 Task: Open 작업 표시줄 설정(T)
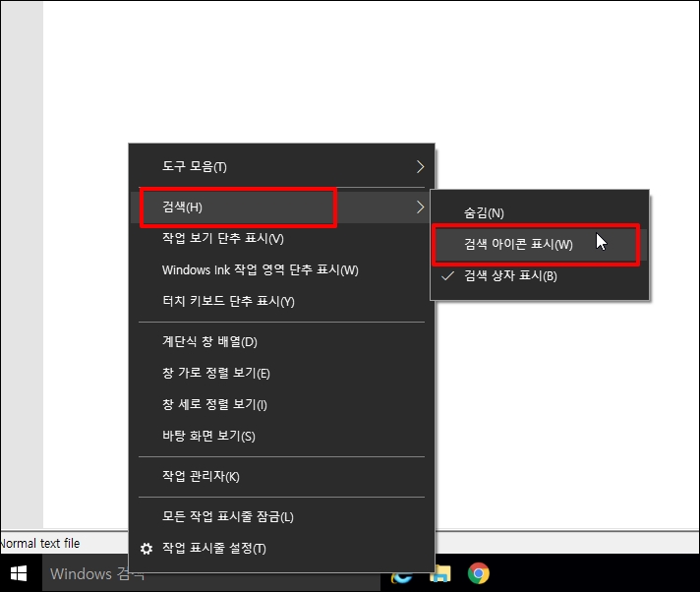[282, 549]
